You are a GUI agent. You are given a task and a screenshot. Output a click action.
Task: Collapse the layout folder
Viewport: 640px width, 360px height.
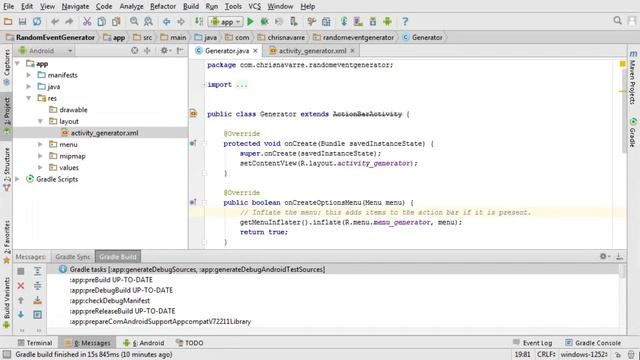[40, 121]
